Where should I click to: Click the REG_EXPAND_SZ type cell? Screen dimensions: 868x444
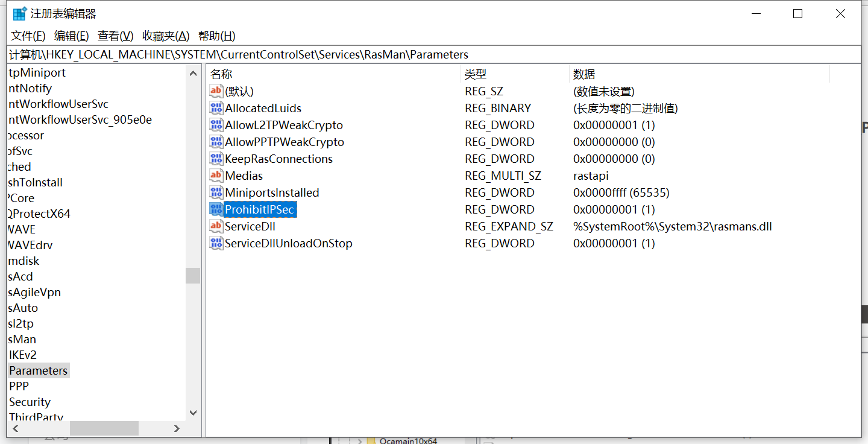click(509, 226)
